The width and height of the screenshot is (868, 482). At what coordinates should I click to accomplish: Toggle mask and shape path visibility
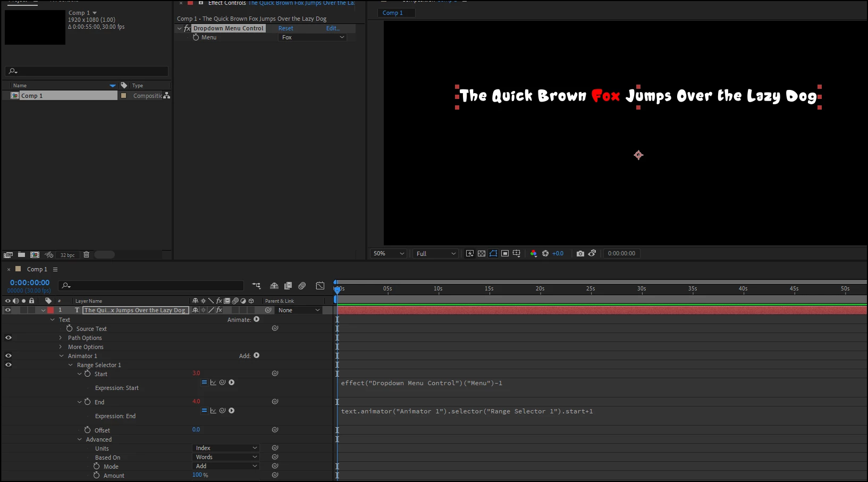pos(493,254)
